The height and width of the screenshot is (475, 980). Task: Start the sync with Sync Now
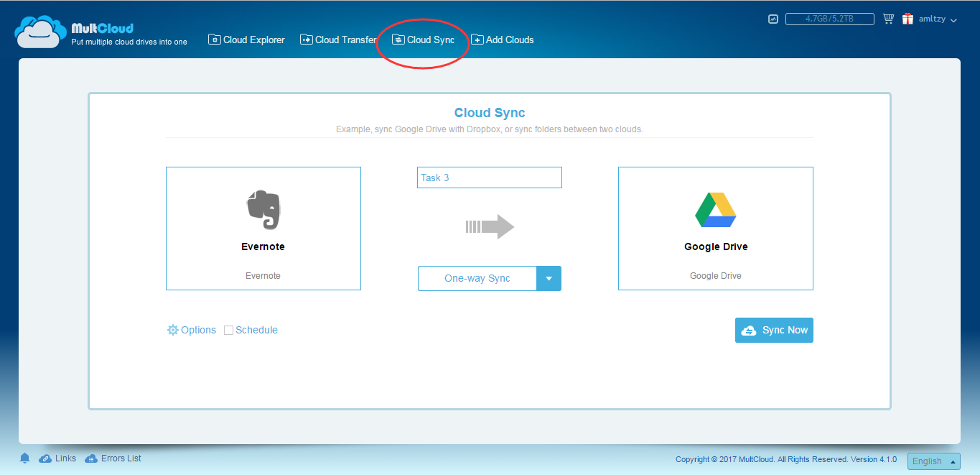pyautogui.click(x=774, y=330)
